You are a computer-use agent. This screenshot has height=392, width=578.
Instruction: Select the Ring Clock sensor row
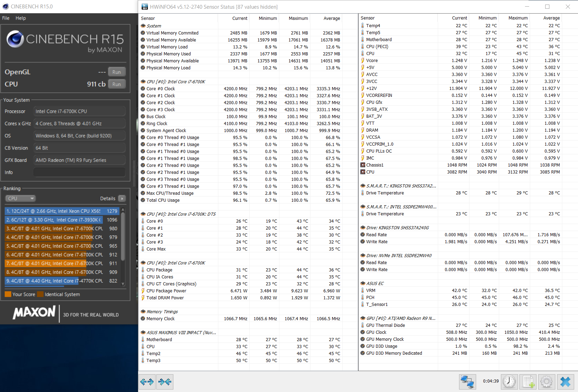click(x=240, y=124)
